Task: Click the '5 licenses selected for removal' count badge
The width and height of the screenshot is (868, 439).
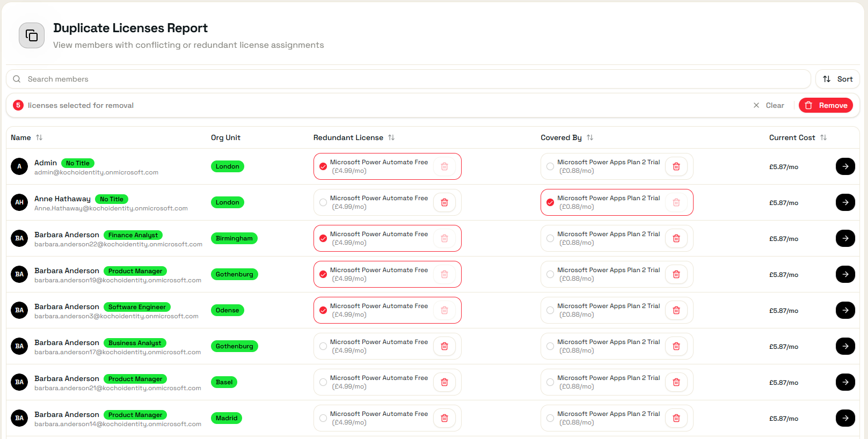Action: pos(18,105)
